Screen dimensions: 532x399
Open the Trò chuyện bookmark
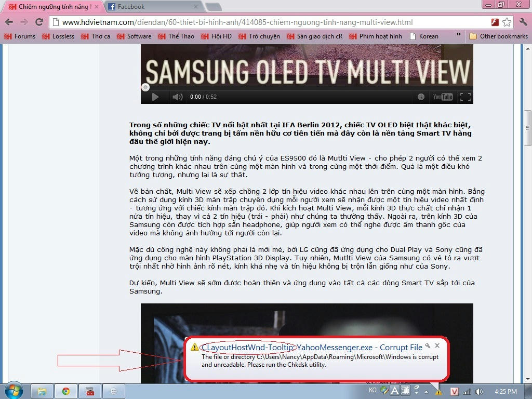(259, 36)
